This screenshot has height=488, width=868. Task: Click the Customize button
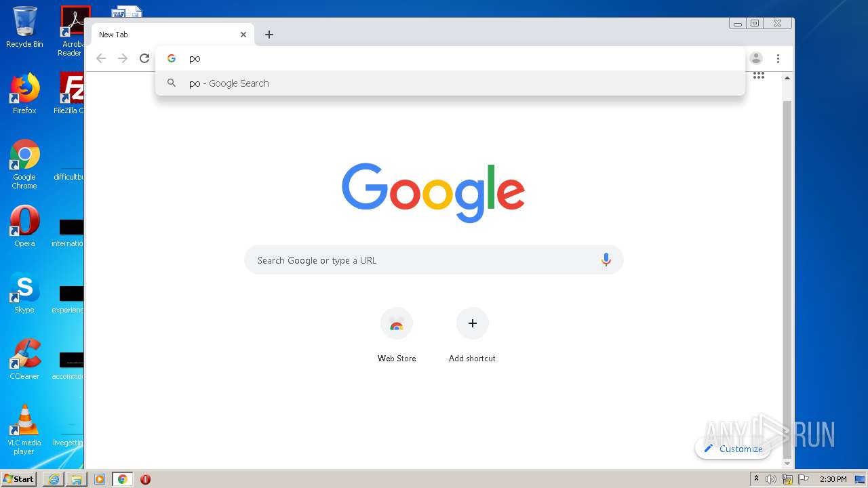pyautogui.click(x=733, y=449)
